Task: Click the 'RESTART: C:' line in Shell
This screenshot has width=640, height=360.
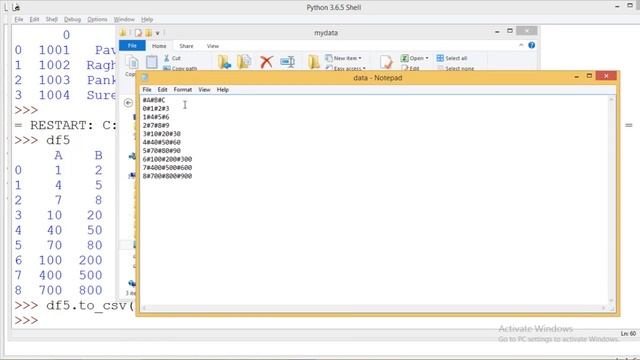Action: point(66,125)
